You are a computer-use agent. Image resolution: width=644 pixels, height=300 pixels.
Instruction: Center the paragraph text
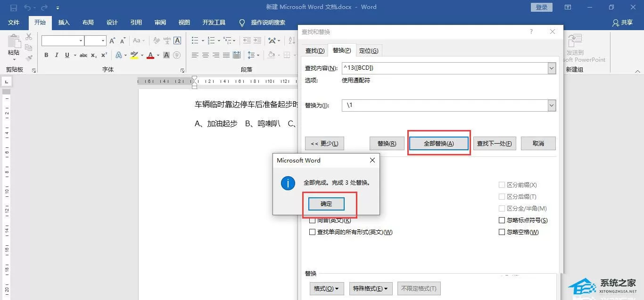point(206,55)
